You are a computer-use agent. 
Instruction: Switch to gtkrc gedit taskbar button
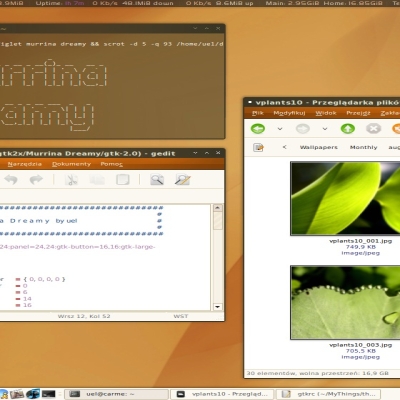(328, 394)
